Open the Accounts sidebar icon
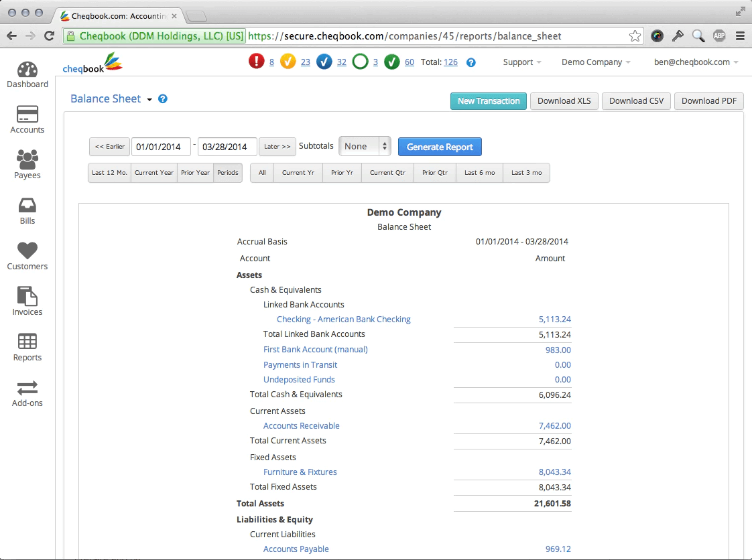The height and width of the screenshot is (560, 752). 27,115
